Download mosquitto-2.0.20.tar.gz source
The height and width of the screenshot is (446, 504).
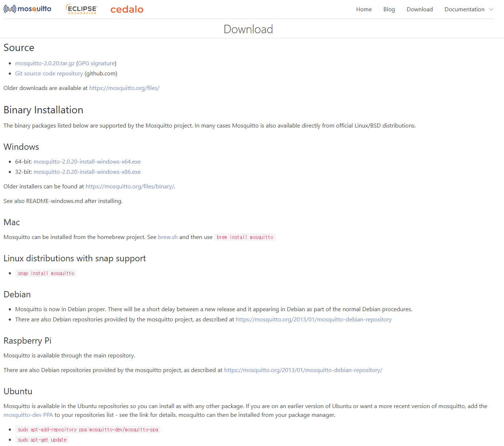(45, 63)
